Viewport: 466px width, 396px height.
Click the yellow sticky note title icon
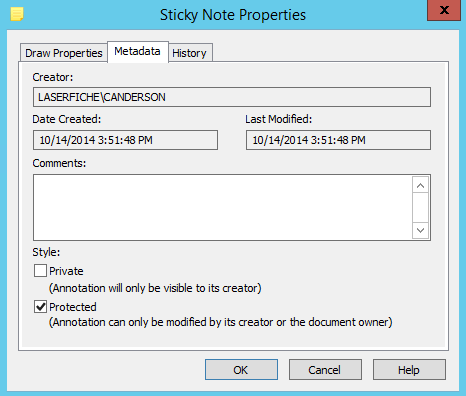(x=17, y=14)
